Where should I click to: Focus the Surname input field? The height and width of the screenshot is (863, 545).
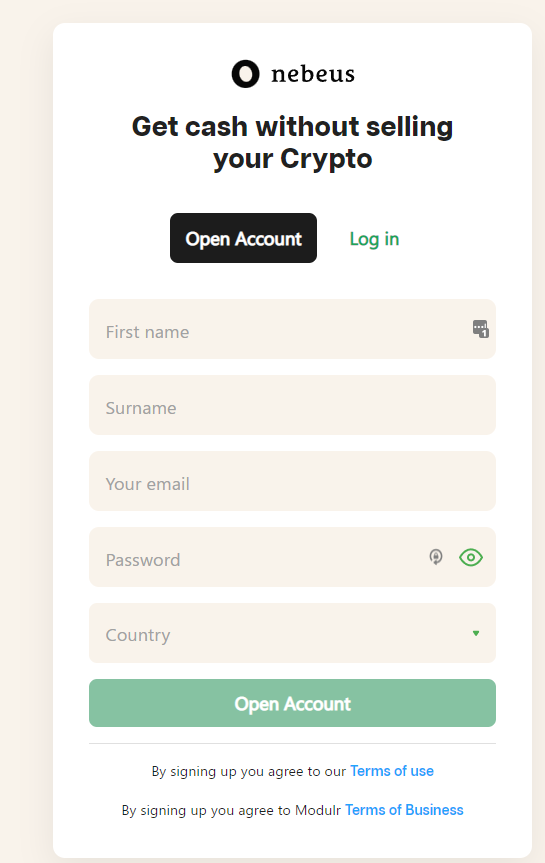click(292, 405)
